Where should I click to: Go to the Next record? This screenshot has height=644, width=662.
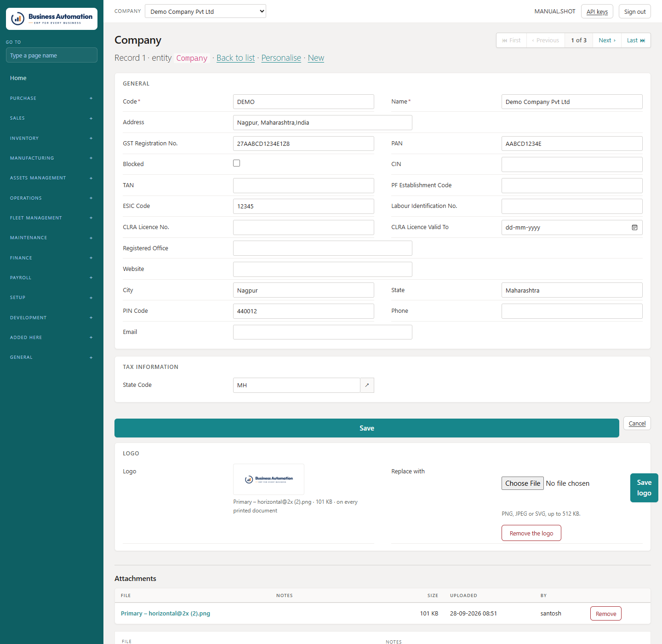[x=607, y=40]
